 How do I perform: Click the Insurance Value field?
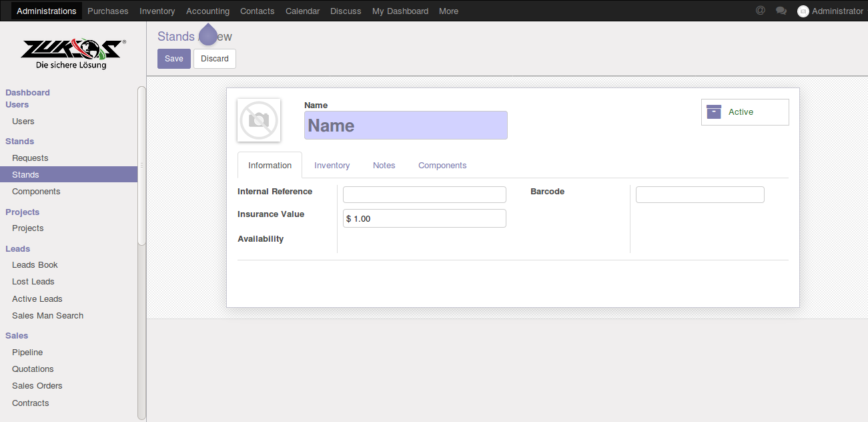424,218
